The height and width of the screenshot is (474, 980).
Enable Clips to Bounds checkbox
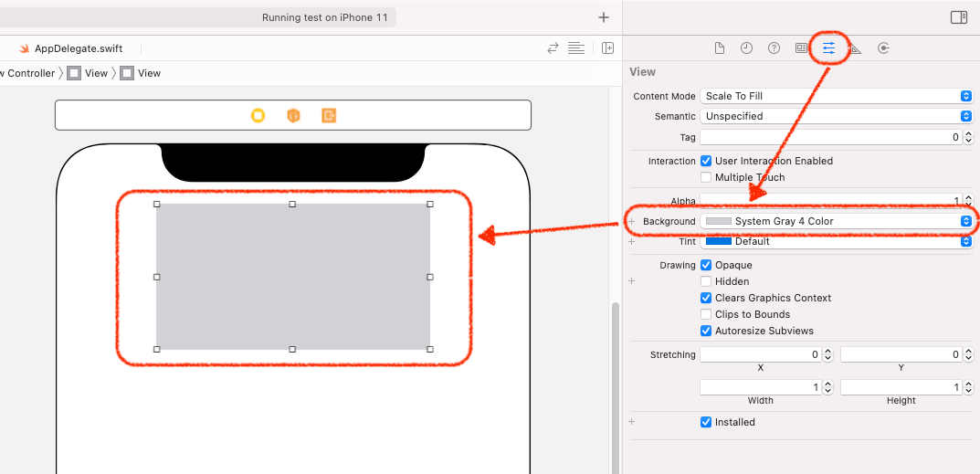click(x=706, y=314)
